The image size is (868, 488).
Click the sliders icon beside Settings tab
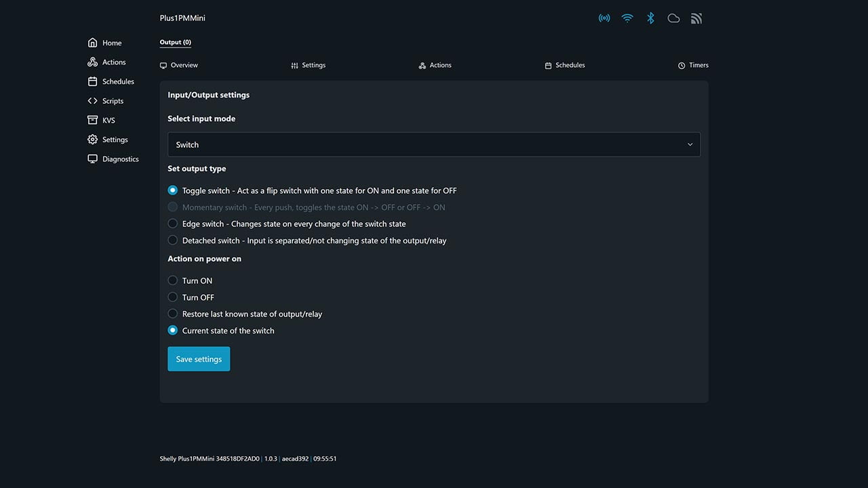[x=294, y=66]
